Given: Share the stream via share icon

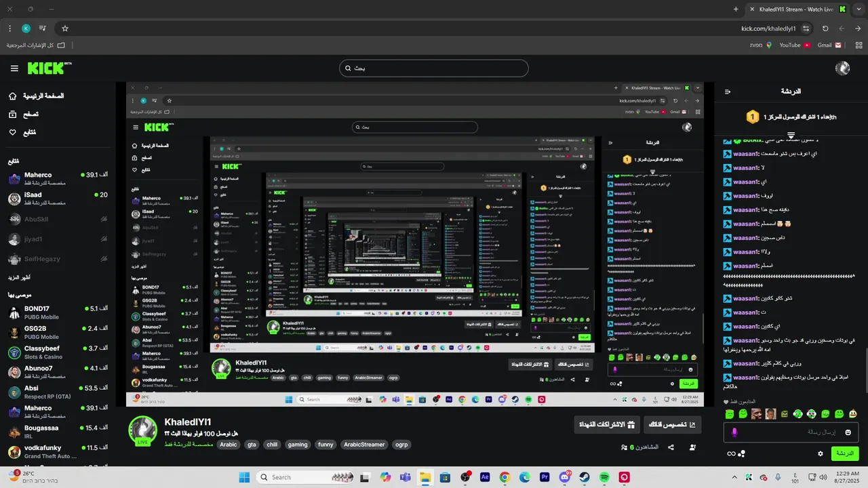Looking at the screenshot, I should [671, 447].
